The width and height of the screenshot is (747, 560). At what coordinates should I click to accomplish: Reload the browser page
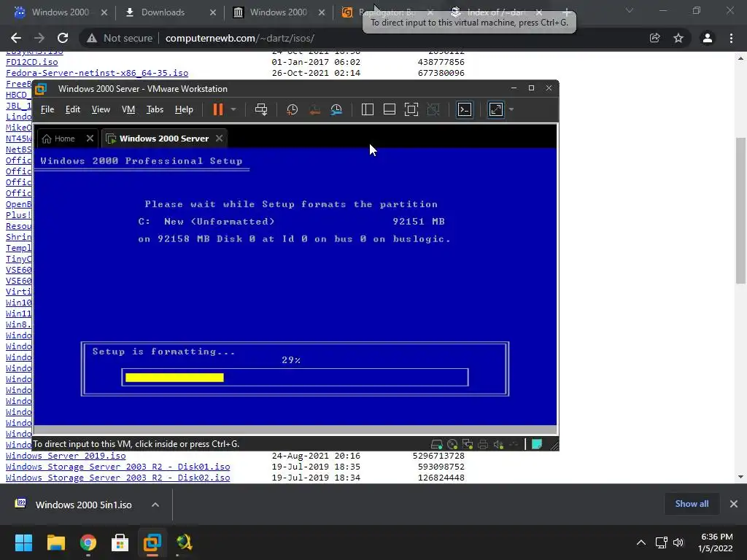click(63, 38)
